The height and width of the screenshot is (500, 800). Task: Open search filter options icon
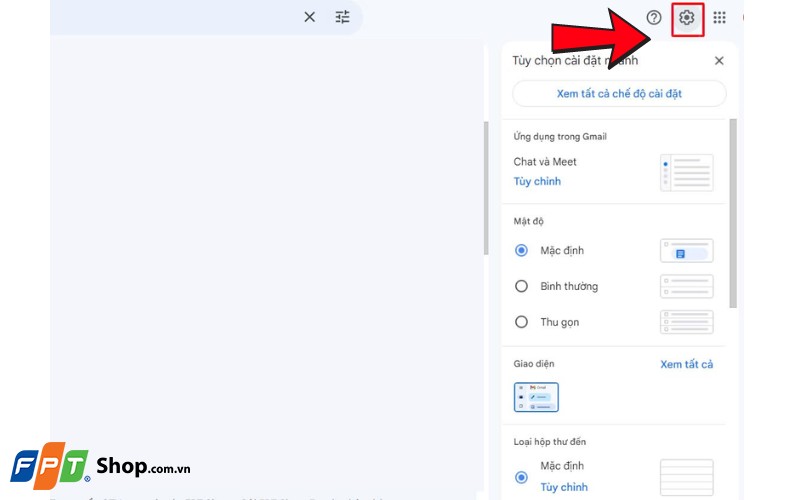click(342, 17)
